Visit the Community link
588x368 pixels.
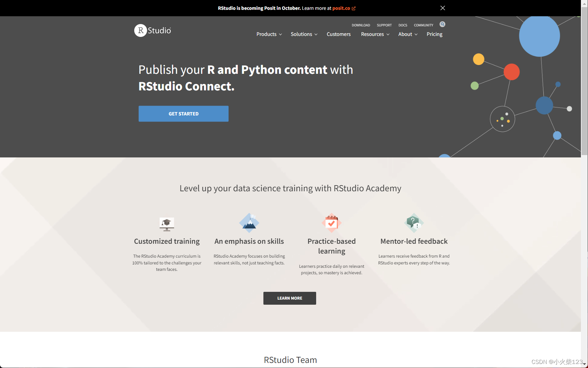(423, 25)
